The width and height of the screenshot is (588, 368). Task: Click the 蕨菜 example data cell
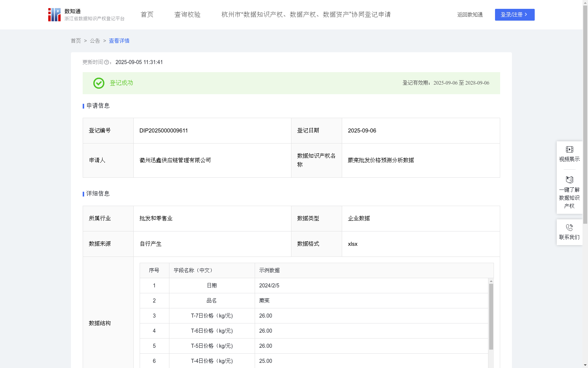tap(264, 301)
